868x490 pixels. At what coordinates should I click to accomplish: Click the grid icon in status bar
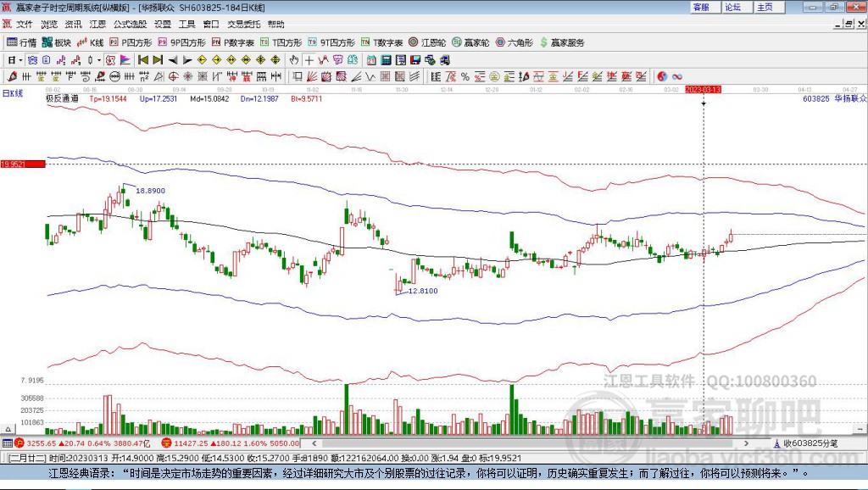7,443
